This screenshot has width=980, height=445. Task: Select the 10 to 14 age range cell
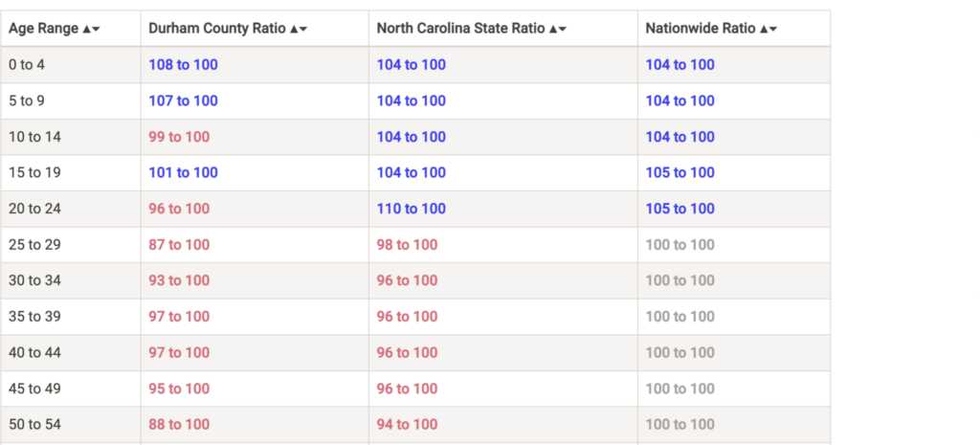[x=34, y=137]
